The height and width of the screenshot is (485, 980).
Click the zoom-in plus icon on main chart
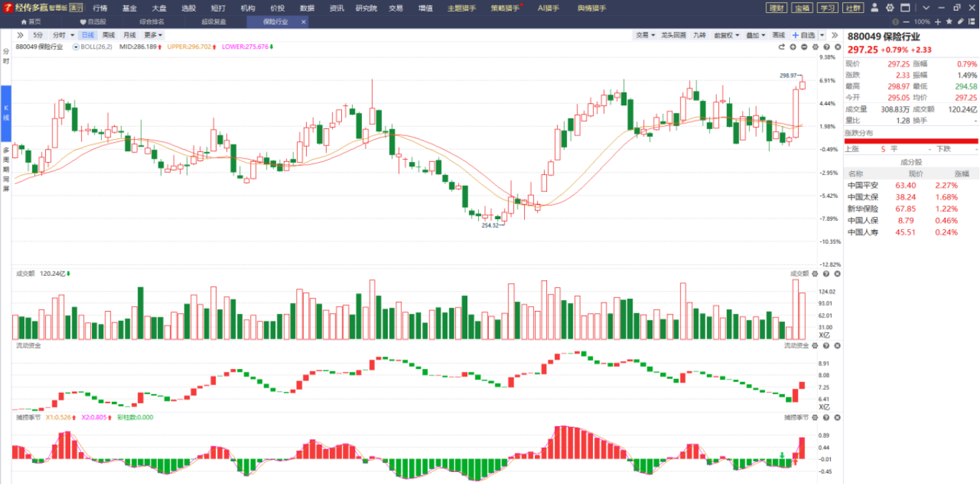point(793,47)
